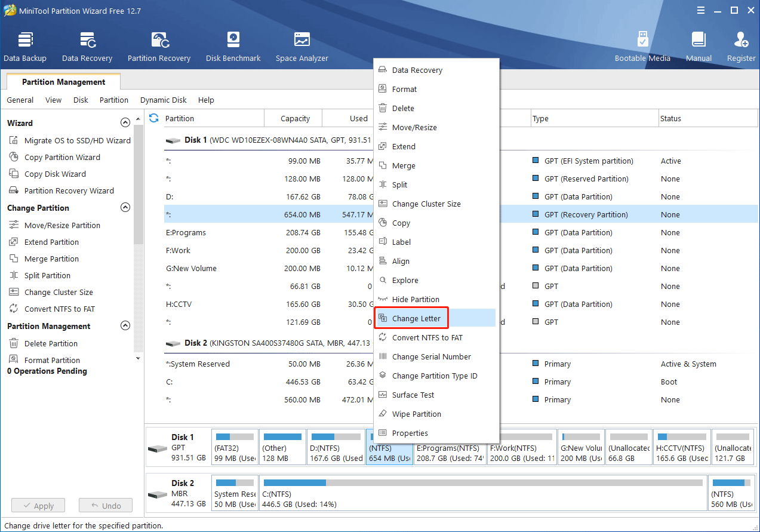
Task: Choose Change Serial Number from the context menu
Action: pyautogui.click(x=436, y=356)
